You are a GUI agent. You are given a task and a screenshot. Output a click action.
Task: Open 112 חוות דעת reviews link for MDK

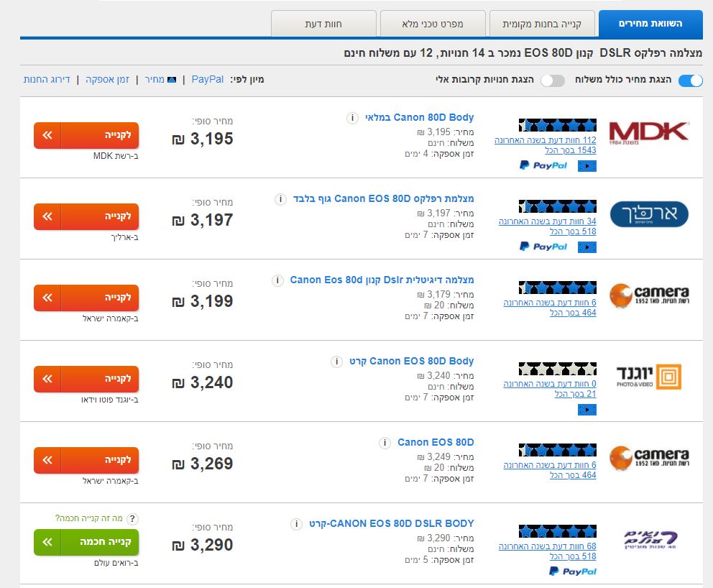tap(546, 140)
